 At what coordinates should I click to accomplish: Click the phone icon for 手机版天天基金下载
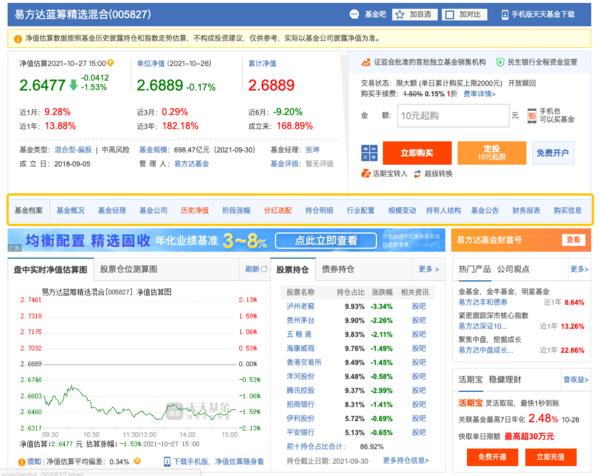505,15
